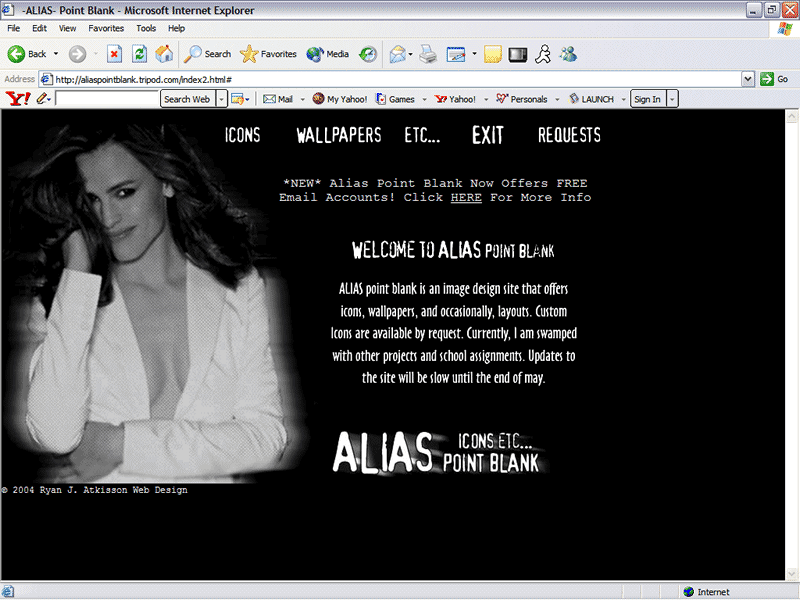Click the HERE email accounts link
The image size is (800, 600).
coord(466,198)
